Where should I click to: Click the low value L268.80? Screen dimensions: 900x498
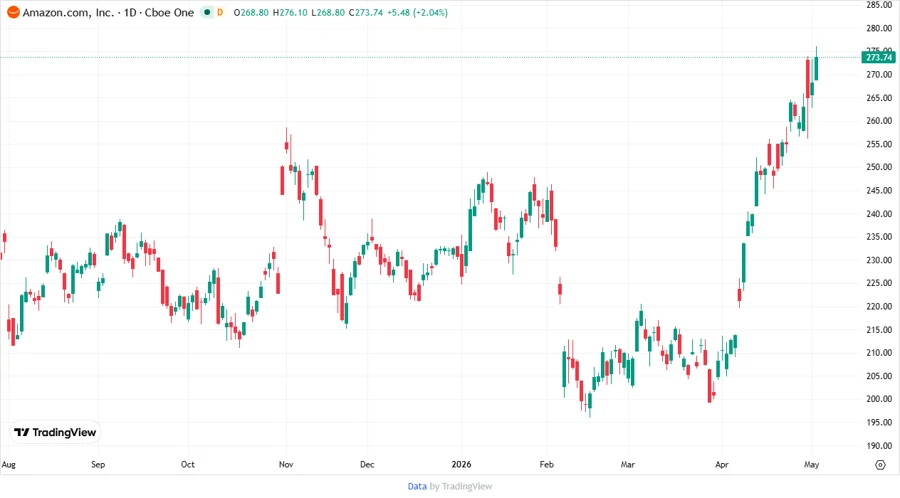click(328, 13)
